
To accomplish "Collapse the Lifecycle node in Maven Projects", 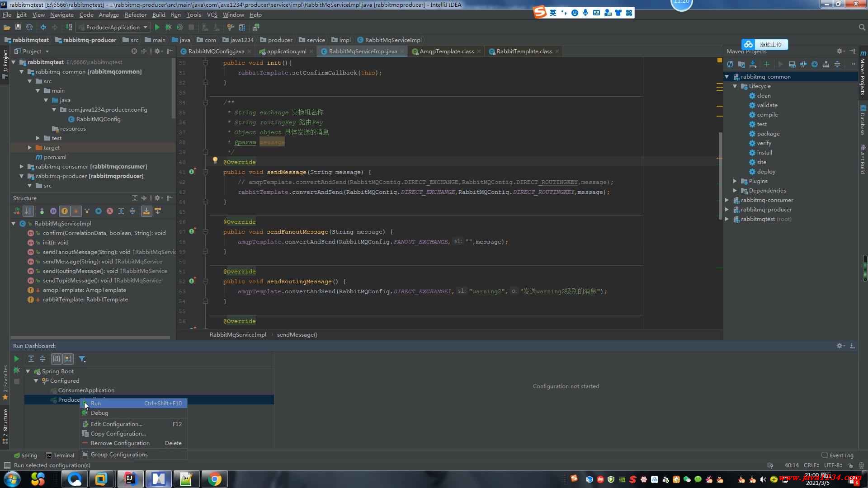I will (735, 86).
